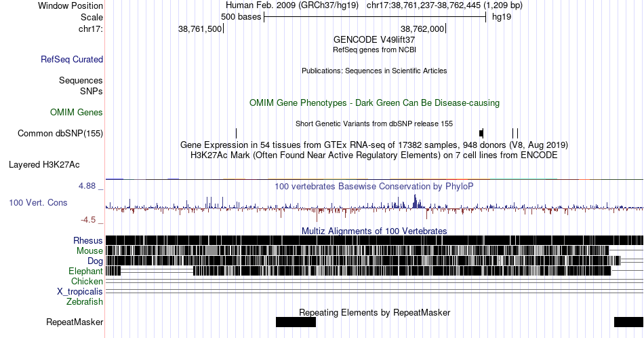Click the GENCODE V49lift37 track title

[x=374, y=39]
